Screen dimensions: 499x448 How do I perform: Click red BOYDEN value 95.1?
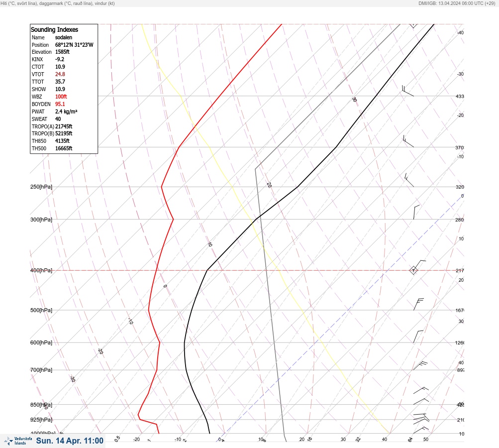[60, 104]
